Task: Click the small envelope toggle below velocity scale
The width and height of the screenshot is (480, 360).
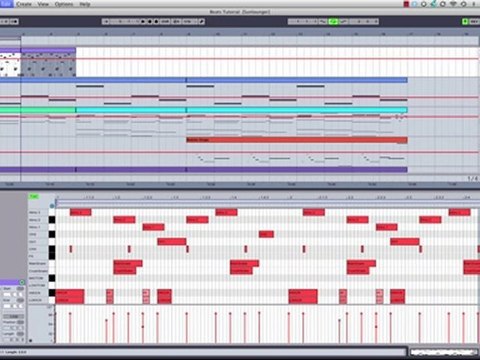Action: 31,341
